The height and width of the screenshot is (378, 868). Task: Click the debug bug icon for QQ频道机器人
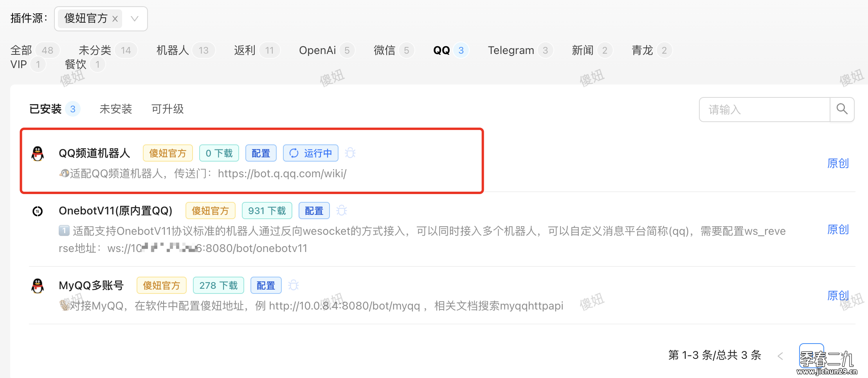point(350,153)
